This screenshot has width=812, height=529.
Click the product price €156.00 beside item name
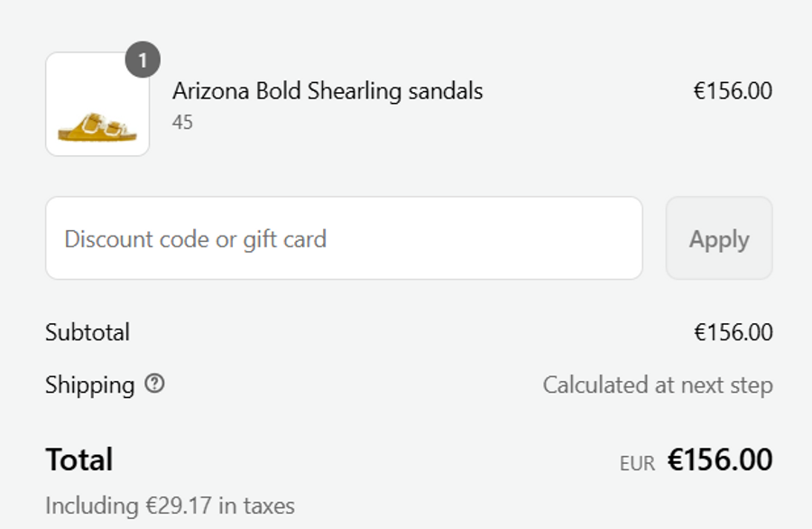pyautogui.click(x=732, y=91)
